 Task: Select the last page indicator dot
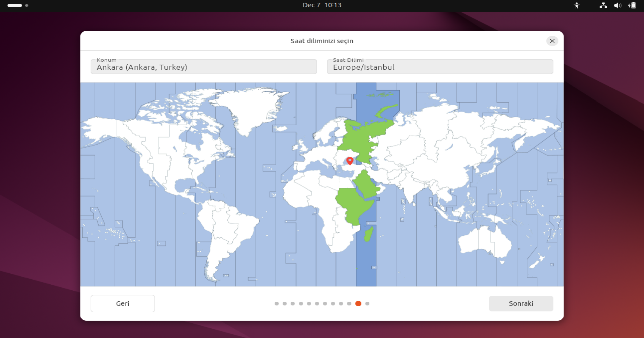tap(367, 303)
